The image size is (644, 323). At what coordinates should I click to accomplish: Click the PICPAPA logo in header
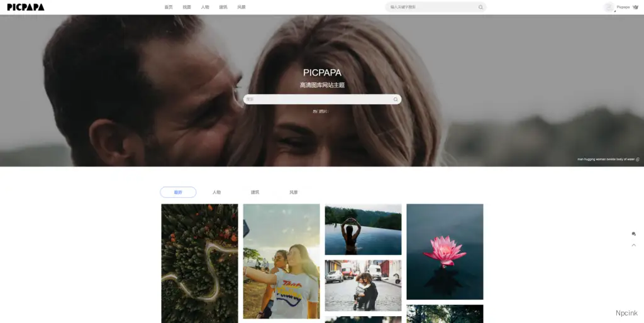pyautogui.click(x=26, y=7)
